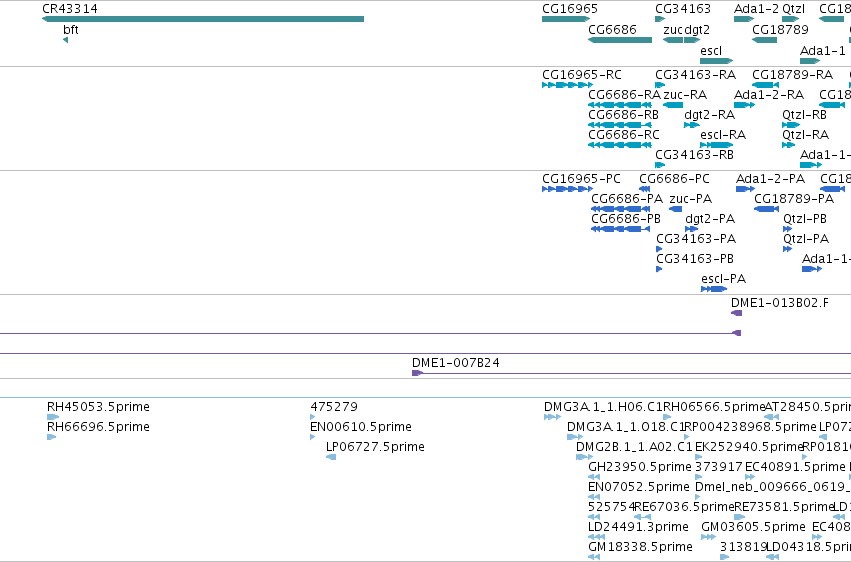This screenshot has height=562, width=851.
Task: Click the Qtzl-RB transcript label
Action: point(804,115)
